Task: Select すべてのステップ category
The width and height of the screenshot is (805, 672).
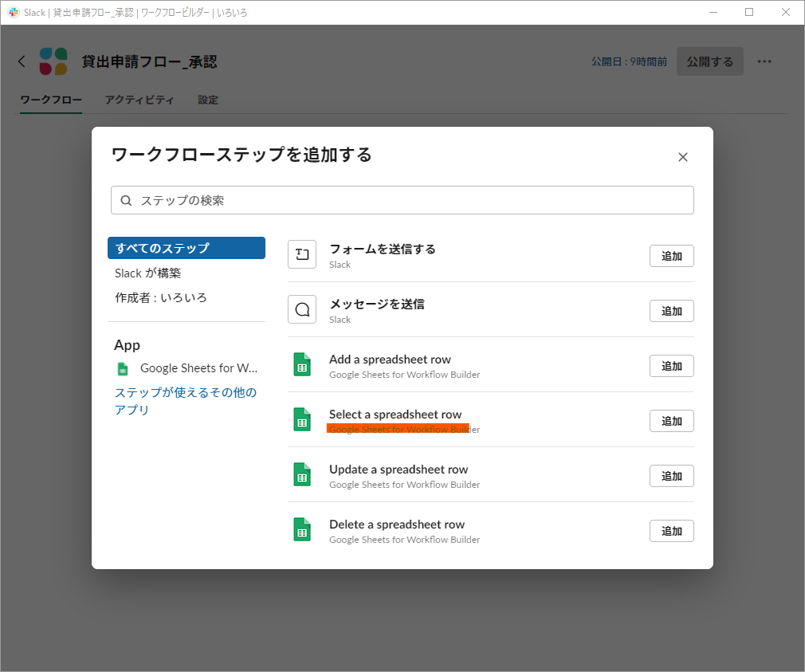Action: (x=187, y=248)
